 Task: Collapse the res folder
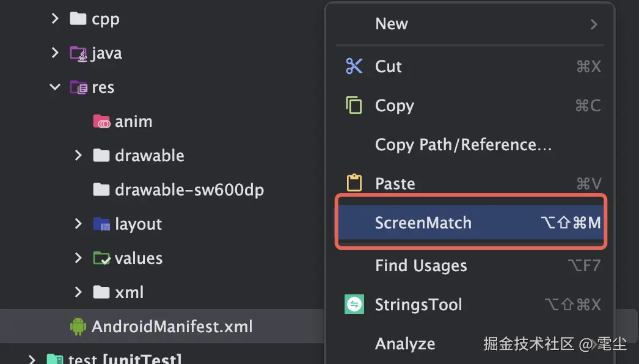tap(55, 87)
